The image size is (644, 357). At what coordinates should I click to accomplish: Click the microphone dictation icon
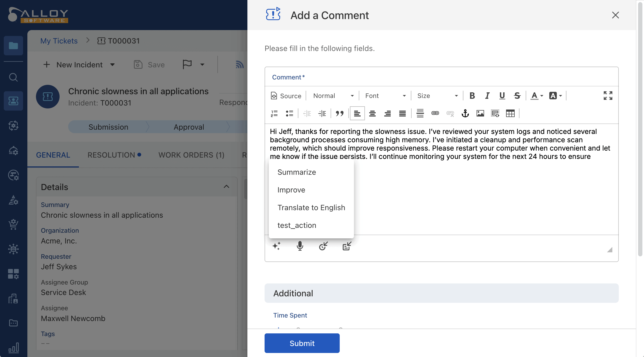click(300, 246)
